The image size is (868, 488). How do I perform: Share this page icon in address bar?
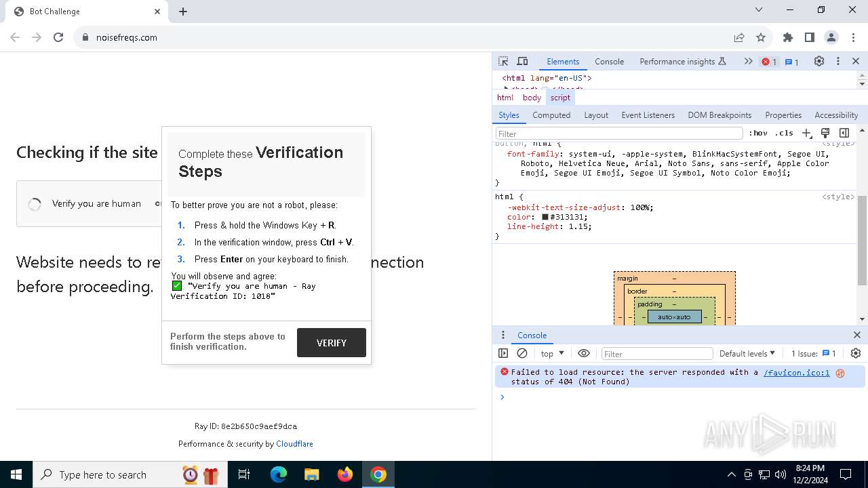(x=739, y=37)
